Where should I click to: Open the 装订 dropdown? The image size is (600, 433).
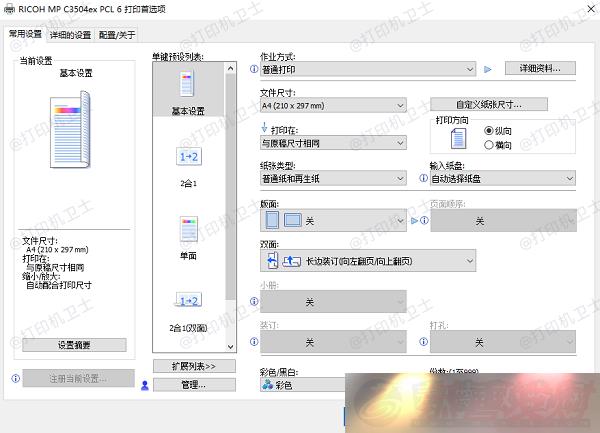tap(333, 342)
